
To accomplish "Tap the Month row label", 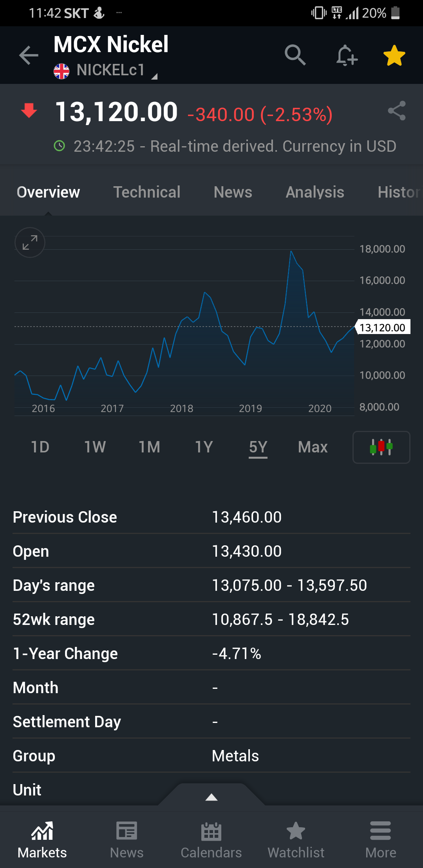I will click(36, 688).
